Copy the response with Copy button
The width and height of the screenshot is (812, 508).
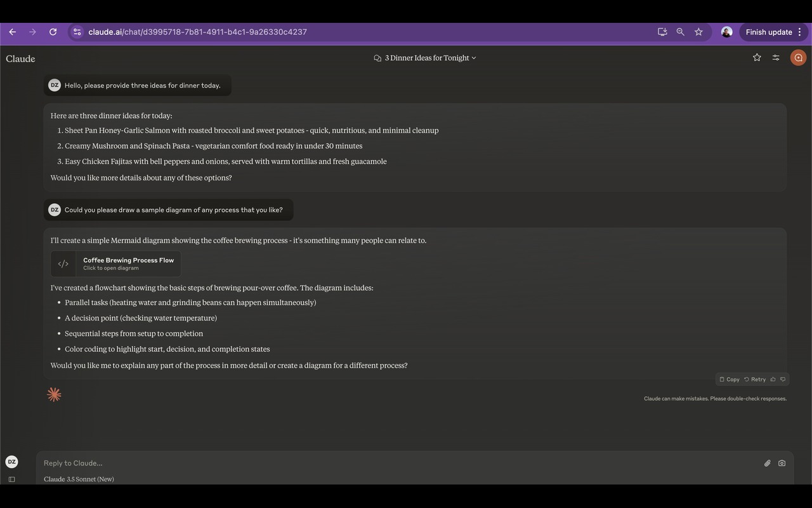(x=729, y=379)
